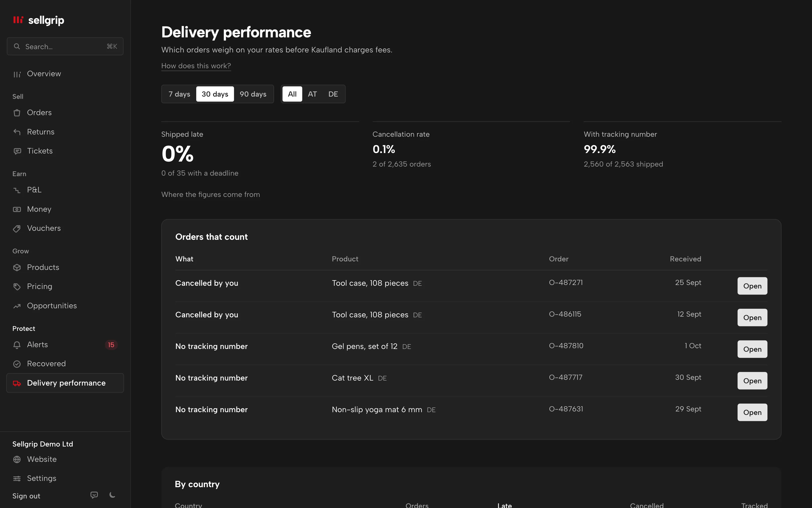The height and width of the screenshot is (508, 812).
Task: Click the Sellgrip Demo Ltd account name
Action: coord(43,444)
